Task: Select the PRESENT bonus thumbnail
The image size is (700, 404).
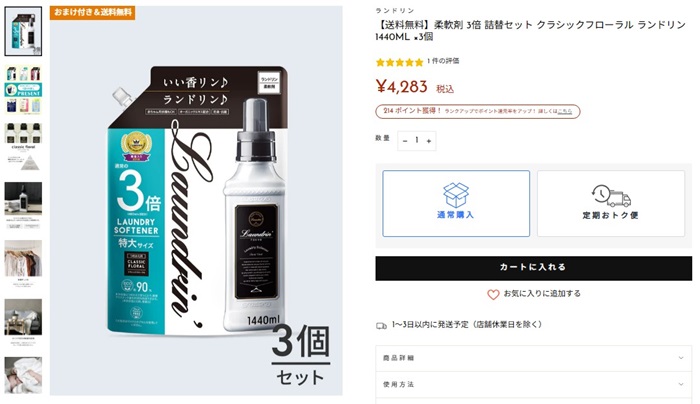Action: (23, 90)
